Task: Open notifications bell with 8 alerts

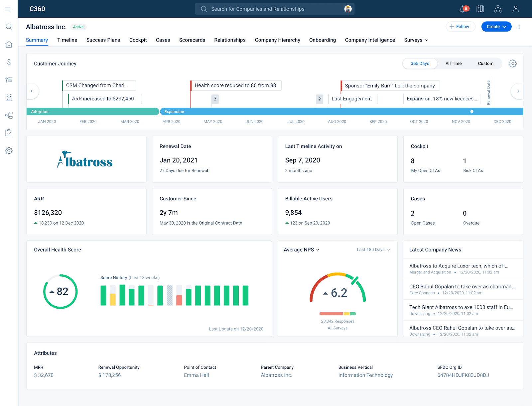Action: pos(463,9)
